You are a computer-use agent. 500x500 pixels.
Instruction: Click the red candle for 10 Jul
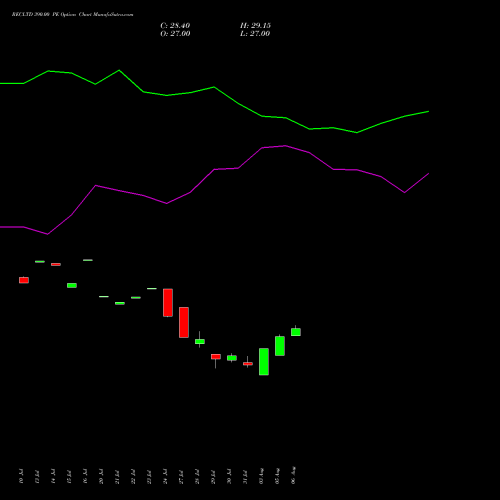click(24, 280)
